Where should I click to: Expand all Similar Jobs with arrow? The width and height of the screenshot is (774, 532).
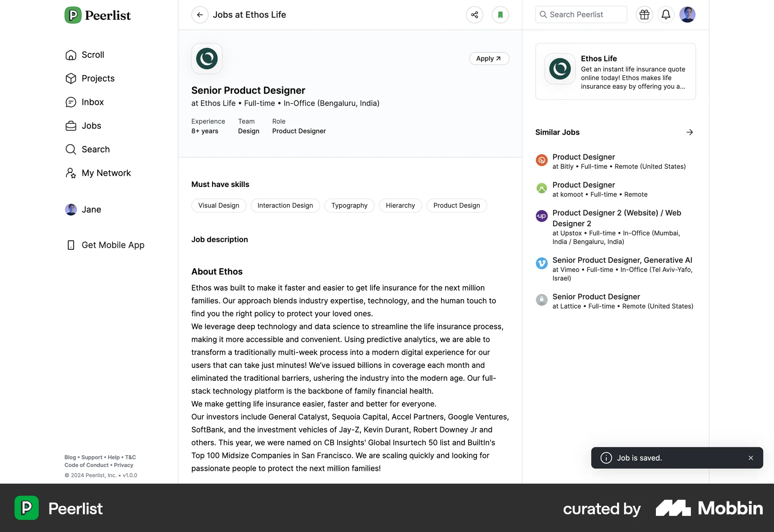coord(689,132)
